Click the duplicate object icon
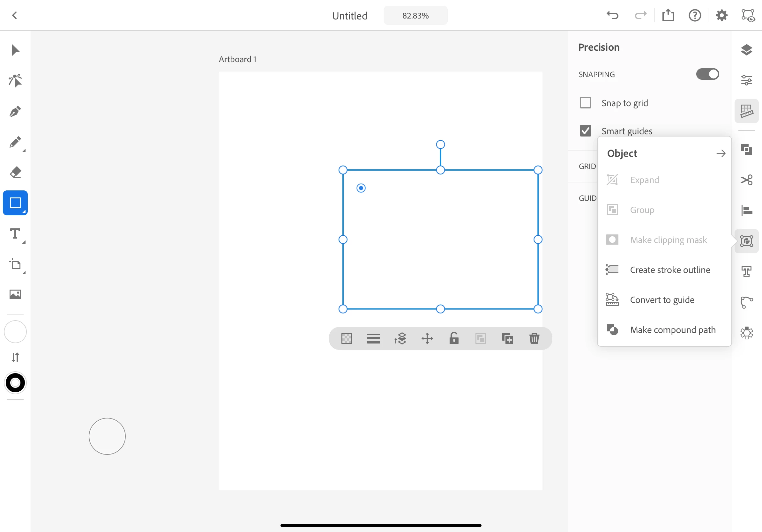The width and height of the screenshot is (762, 532). [x=507, y=339]
